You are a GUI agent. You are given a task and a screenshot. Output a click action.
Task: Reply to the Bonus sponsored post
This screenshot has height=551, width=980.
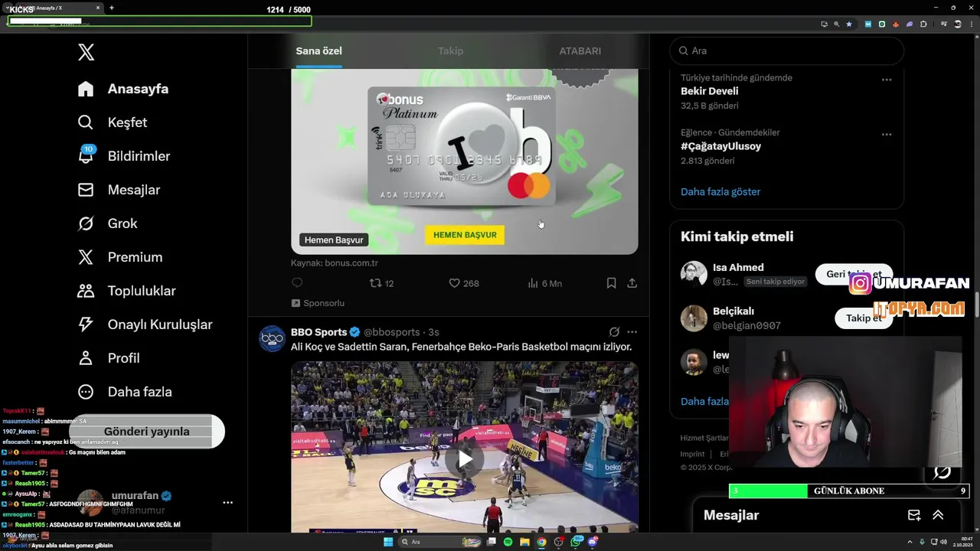coord(297,283)
